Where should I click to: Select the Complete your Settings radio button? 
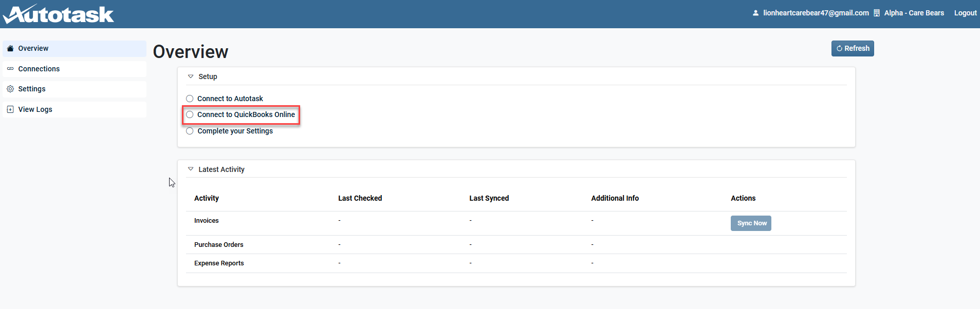[190, 131]
